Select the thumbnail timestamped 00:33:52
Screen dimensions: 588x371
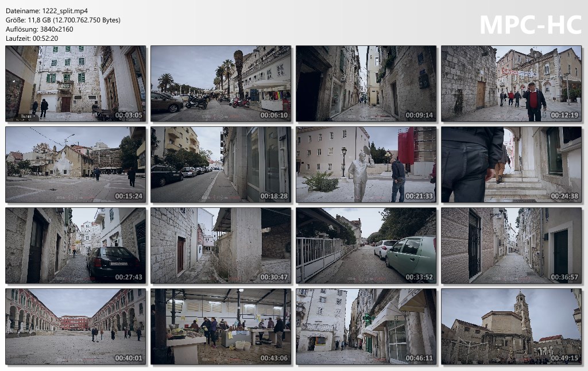(x=366, y=246)
